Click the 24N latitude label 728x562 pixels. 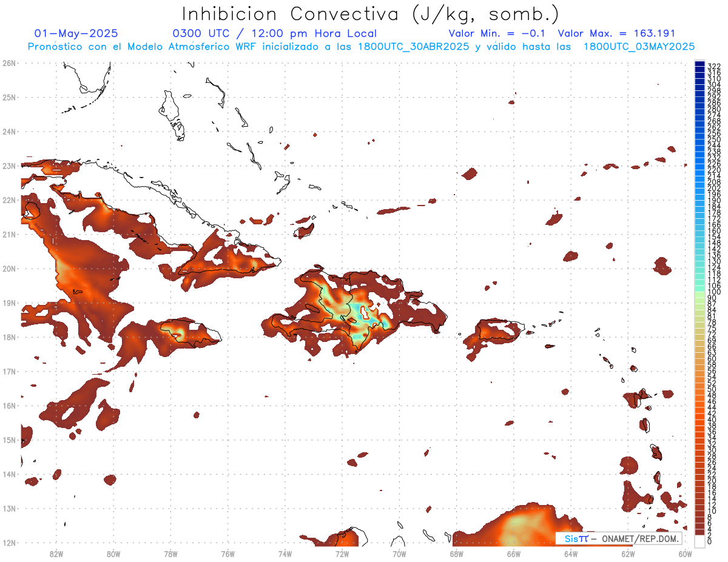coord(9,131)
